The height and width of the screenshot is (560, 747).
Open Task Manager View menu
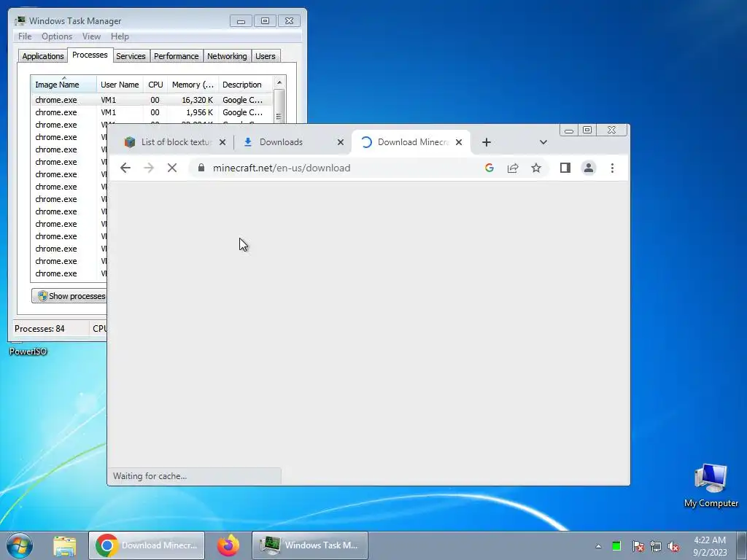tap(91, 36)
